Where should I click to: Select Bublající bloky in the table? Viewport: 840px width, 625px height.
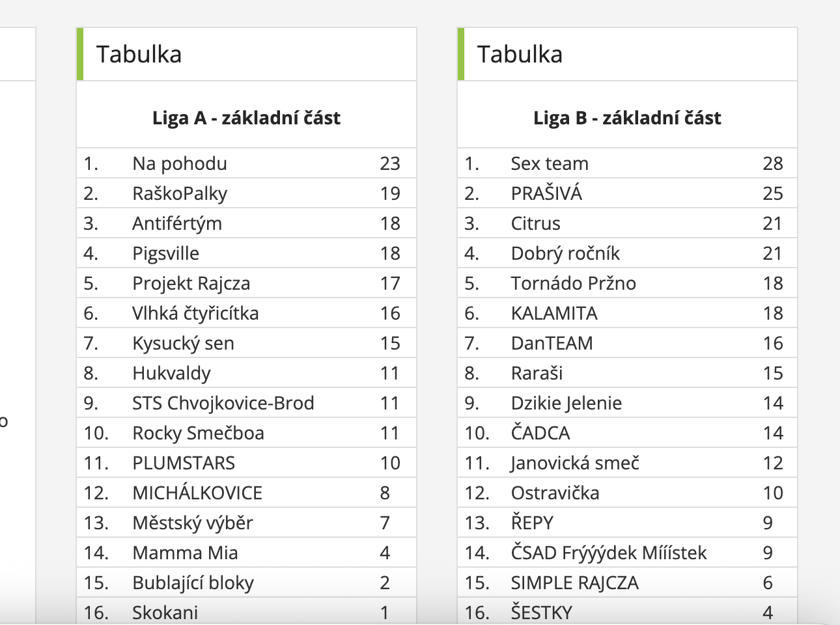click(193, 583)
